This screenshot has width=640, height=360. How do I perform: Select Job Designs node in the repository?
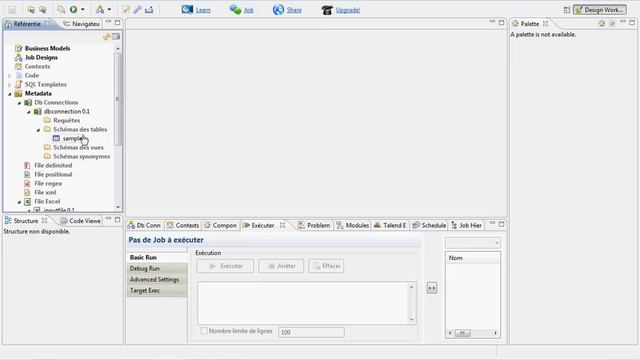click(41, 58)
